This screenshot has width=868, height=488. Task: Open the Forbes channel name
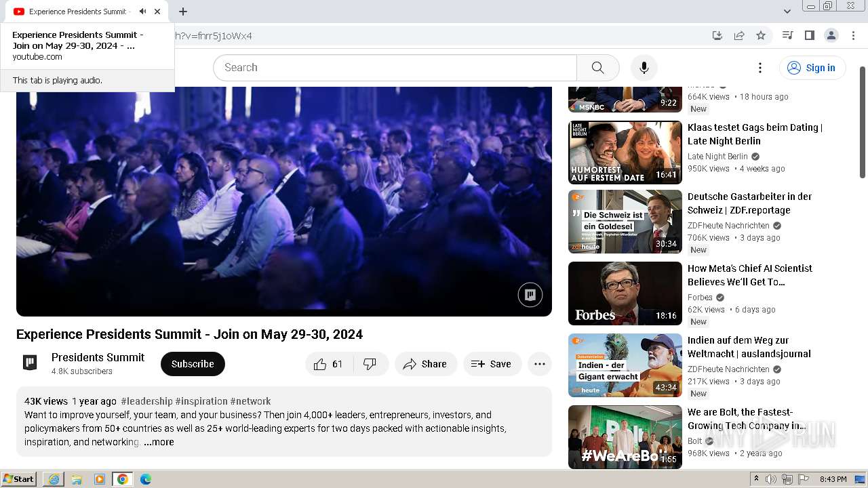(700, 298)
